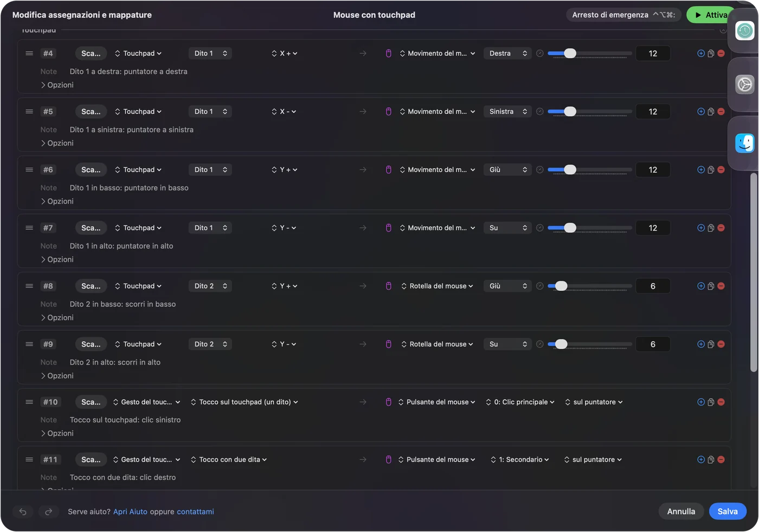
Task: Open the Touchpad input dropdown in row #4
Action: 138,53
